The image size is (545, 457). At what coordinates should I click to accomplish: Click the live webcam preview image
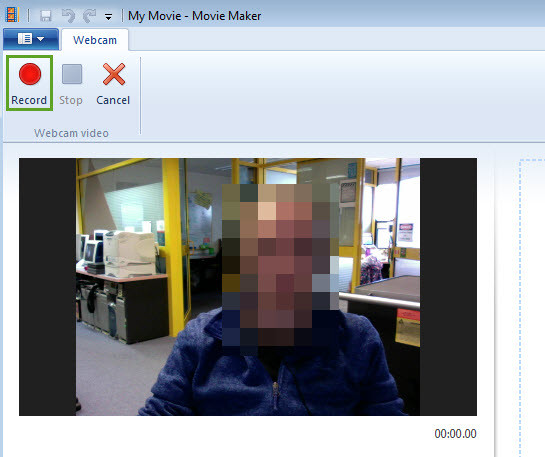[x=248, y=287]
